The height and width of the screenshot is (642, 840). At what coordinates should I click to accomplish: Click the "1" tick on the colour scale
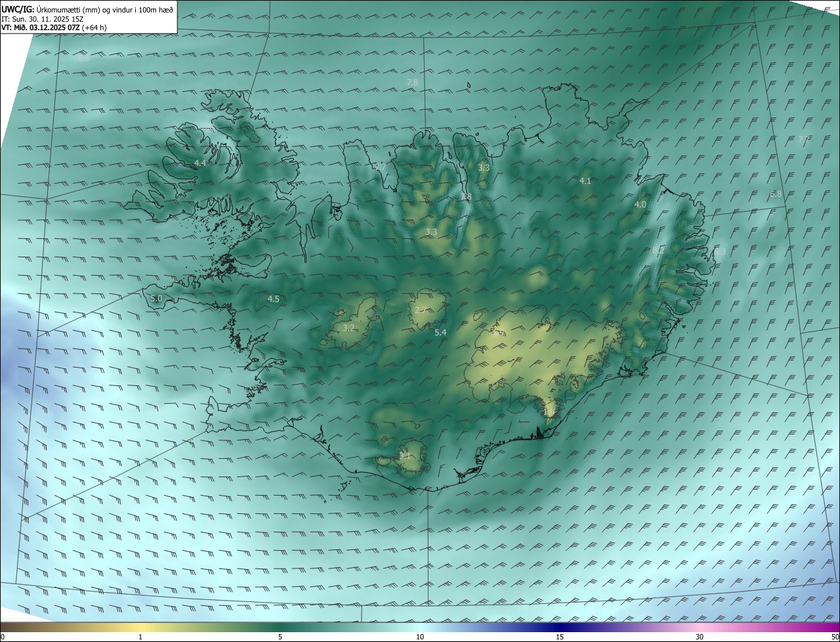pos(140,637)
